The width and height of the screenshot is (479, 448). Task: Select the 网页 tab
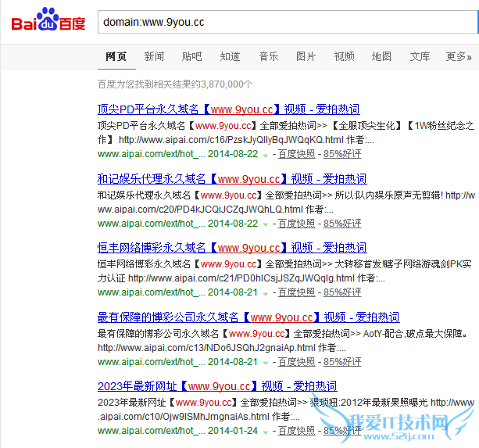(x=116, y=56)
